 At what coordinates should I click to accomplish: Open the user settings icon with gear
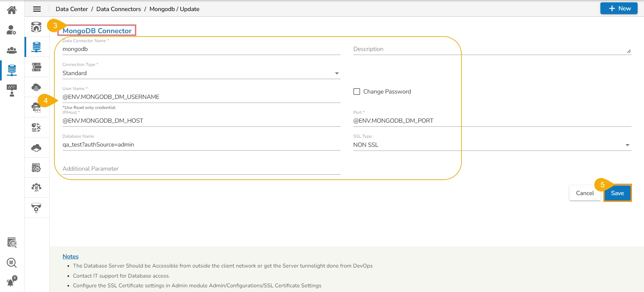(x=11, y=30)
